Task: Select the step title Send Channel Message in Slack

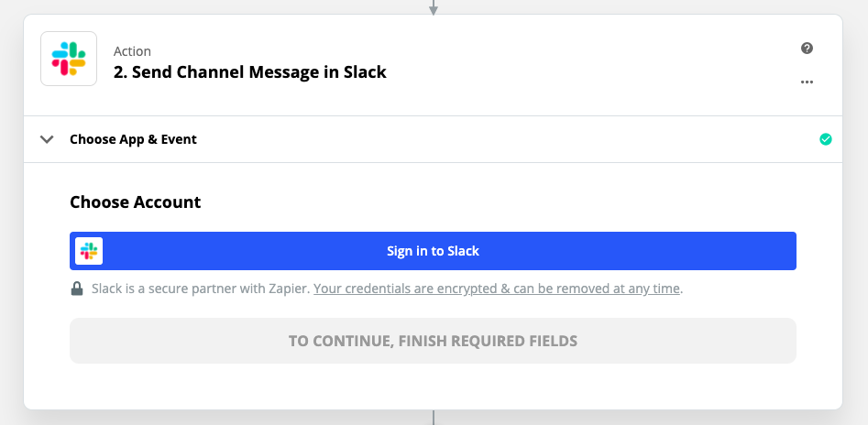Action: pos(249,72)
